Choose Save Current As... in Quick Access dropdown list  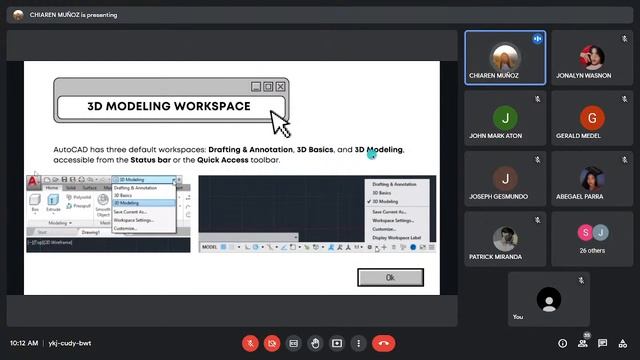click(x=144, y=212)
